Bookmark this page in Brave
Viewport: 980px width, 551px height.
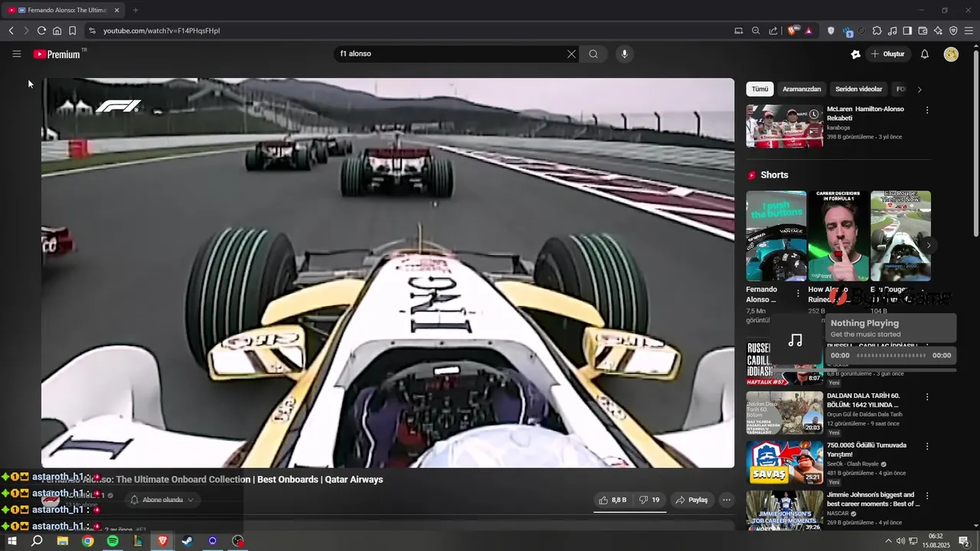pyautogui.click(x=72, y=31)
